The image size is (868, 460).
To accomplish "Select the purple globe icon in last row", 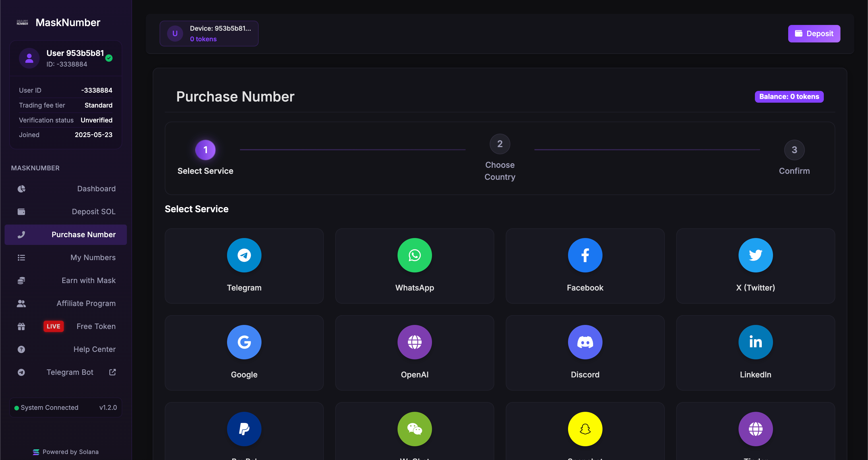I will pyautogui.click(x=755, y=429).
